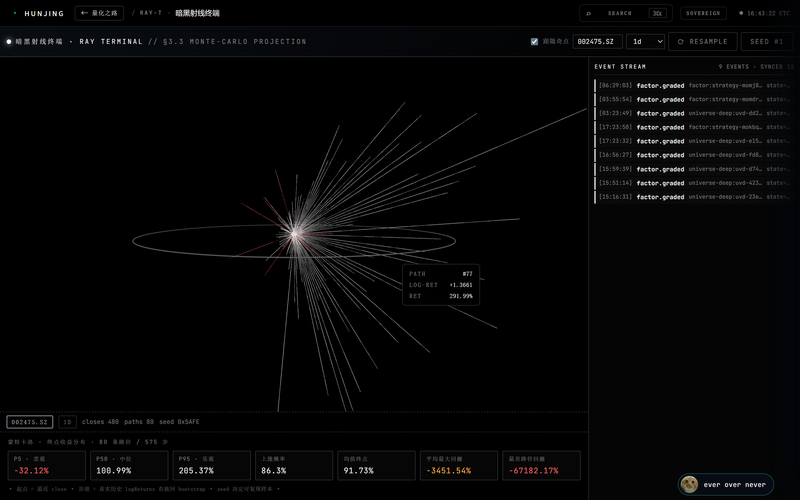Image resolution: width=800 pixels, height=500 pixels.
Task: Select the 002475.SZ tag below chart
Action: tap(30, 422)
